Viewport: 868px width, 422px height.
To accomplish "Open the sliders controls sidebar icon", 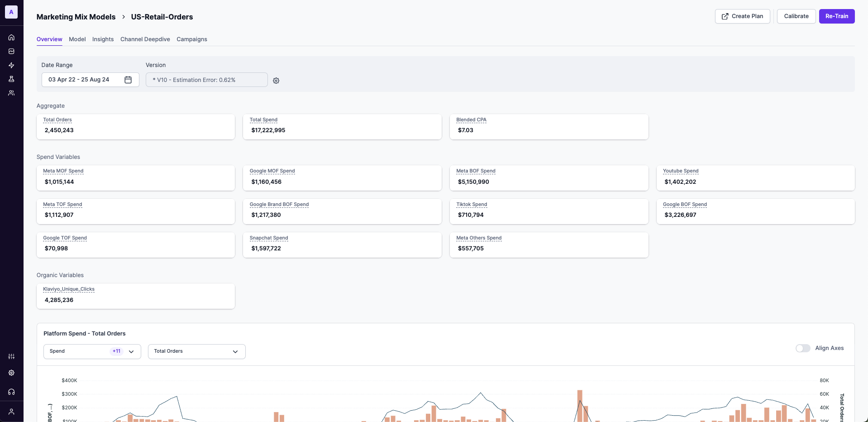I will pos(11,356).
